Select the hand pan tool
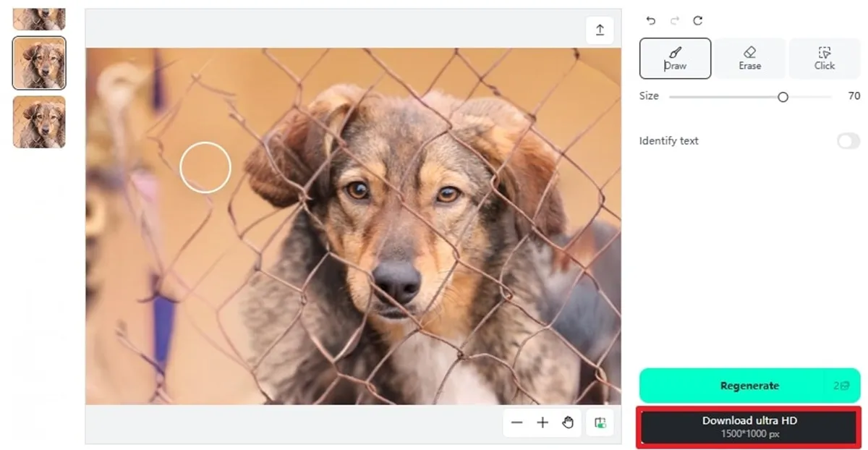Viewport: 868px width, 450px height. (568, 423)
